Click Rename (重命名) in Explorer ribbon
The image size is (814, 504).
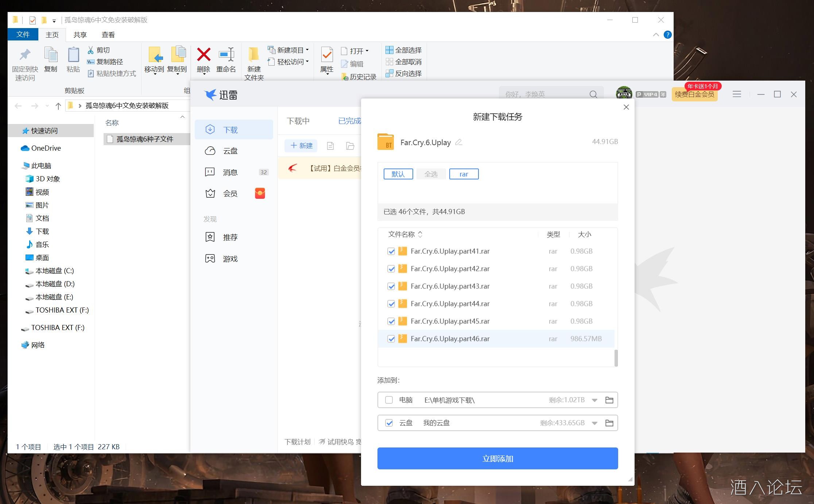[226, 60]
